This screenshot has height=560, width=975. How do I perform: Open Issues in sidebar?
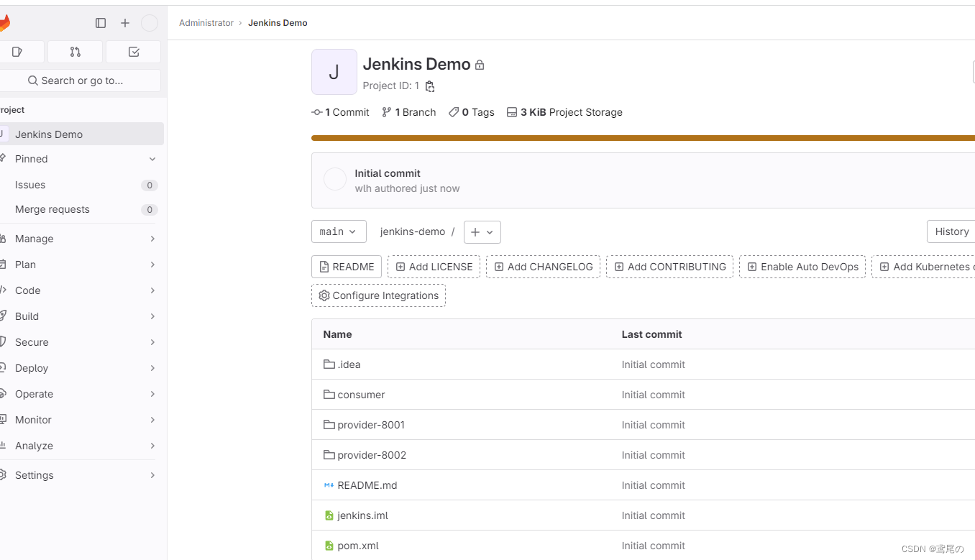click(x=82, y=185)
